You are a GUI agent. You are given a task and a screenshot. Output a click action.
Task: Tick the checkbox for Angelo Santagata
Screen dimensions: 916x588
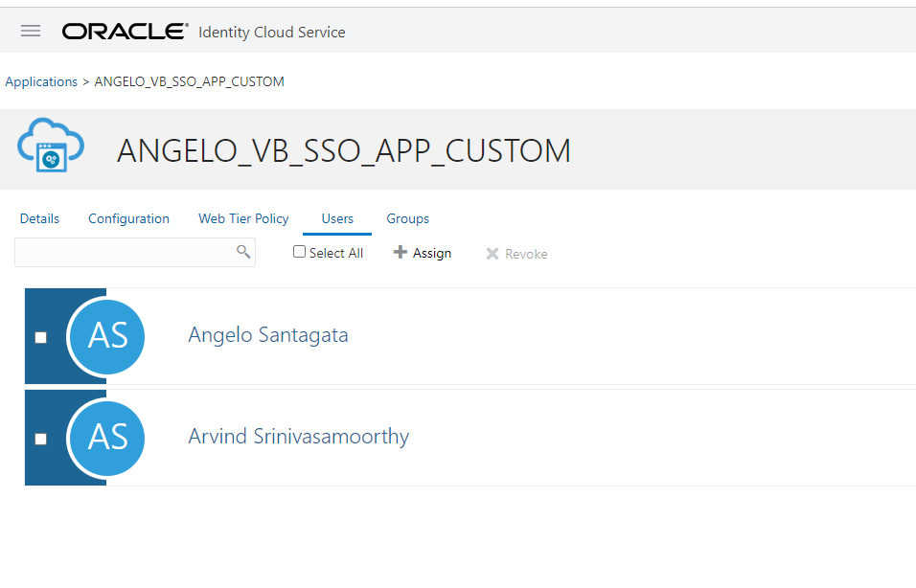(40, 337)
